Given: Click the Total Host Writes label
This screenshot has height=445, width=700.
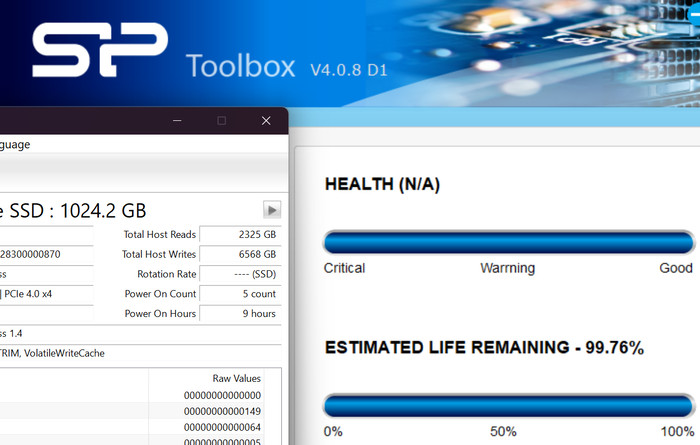Looking at the screenshot, I should click(159, 254).
